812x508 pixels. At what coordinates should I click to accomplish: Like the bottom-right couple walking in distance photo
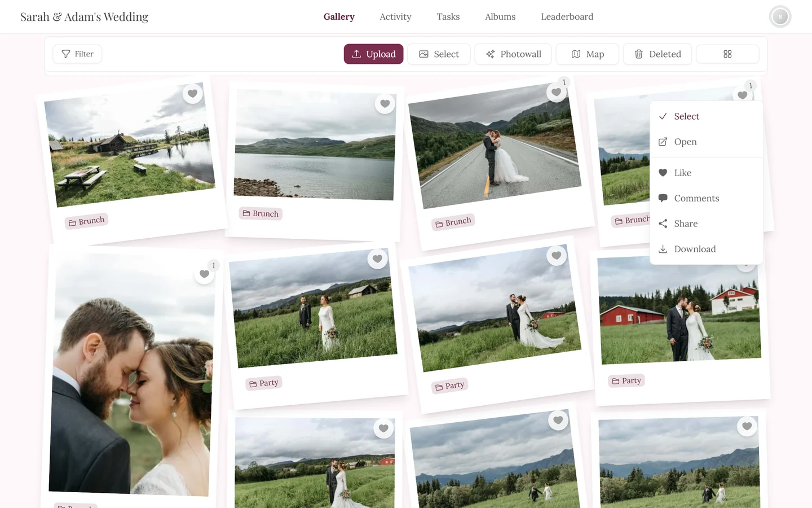747,426
